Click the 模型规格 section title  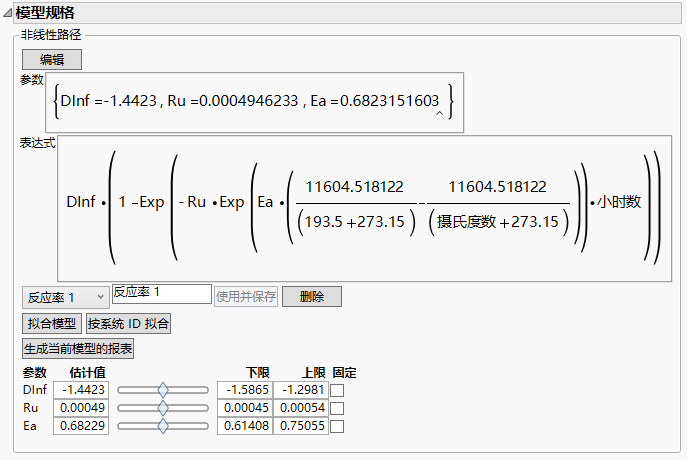pyautogui.click(x=45, y=13)
